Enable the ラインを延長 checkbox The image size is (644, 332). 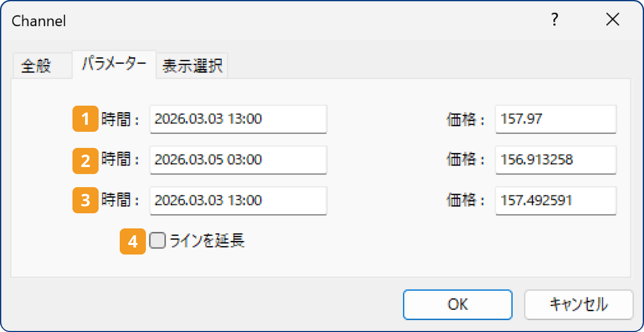click(x=157, y=241)
